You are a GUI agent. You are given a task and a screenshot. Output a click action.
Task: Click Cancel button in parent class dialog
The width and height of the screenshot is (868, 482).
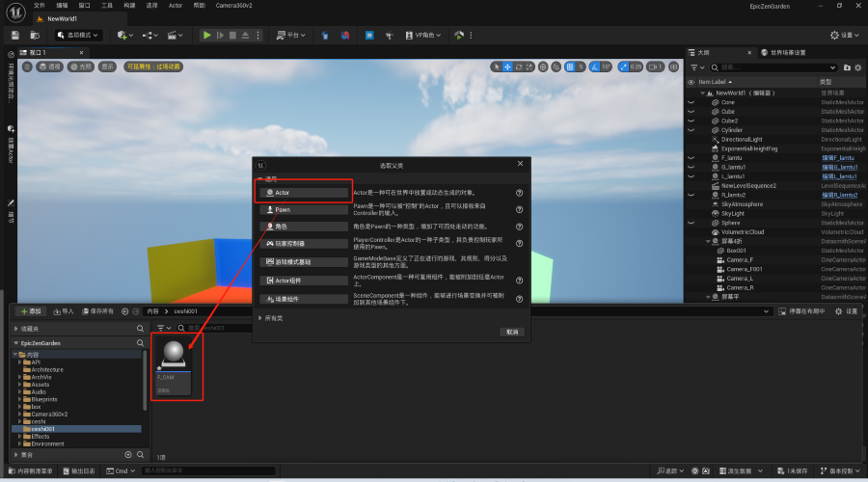(x=512, y=332)
